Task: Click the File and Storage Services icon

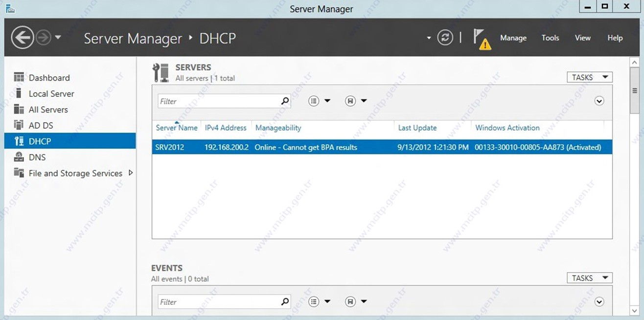Action: (x=19, y=173)
